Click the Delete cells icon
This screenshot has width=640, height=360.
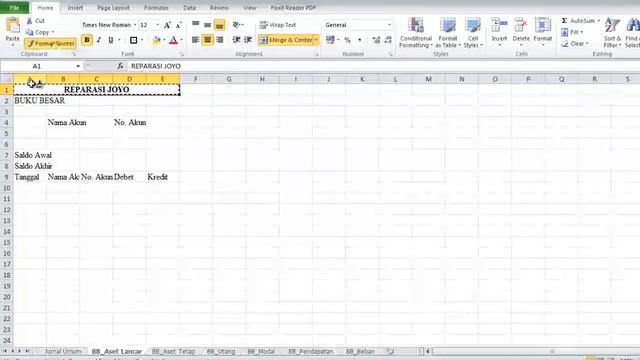click(521, 26)
